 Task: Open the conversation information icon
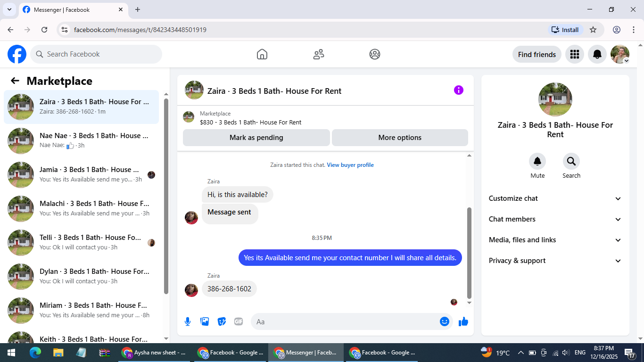click(459, 90)
